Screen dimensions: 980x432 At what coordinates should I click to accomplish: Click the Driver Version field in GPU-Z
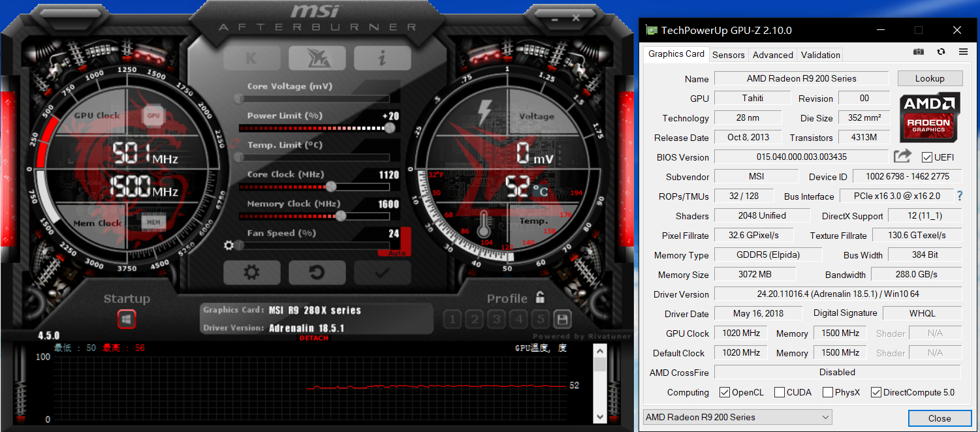(x=838, y=294)
